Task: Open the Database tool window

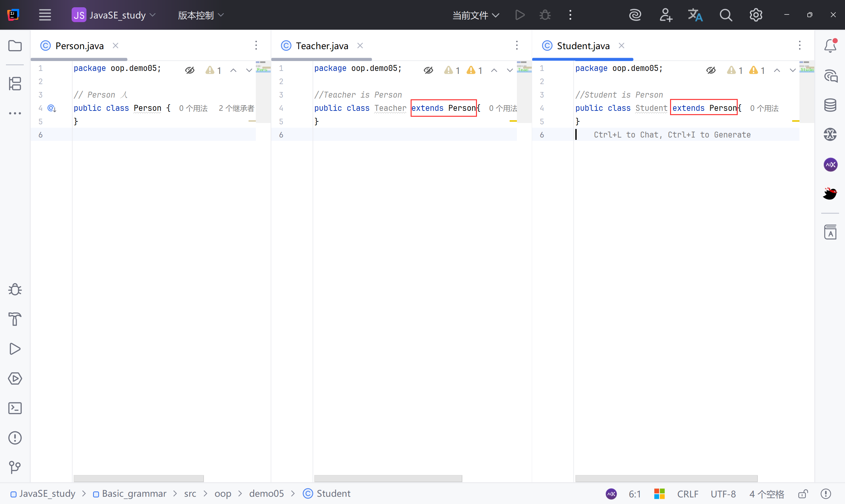Action: pos(830,105)
